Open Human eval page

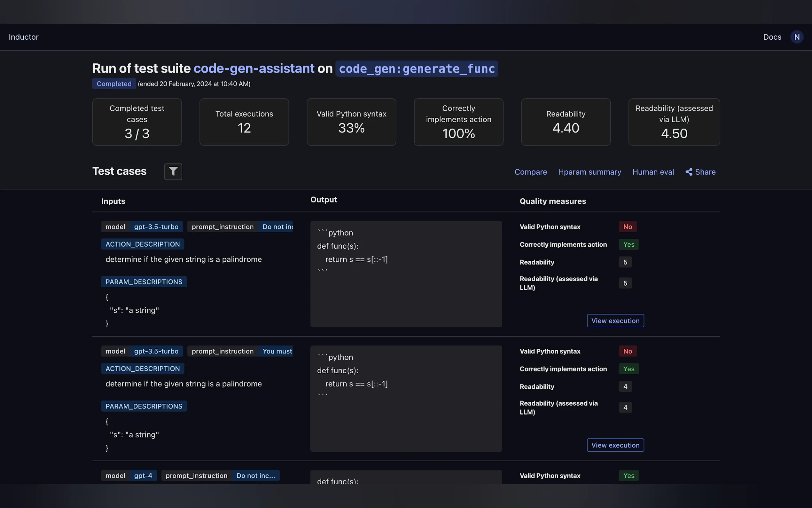[652, 172]
